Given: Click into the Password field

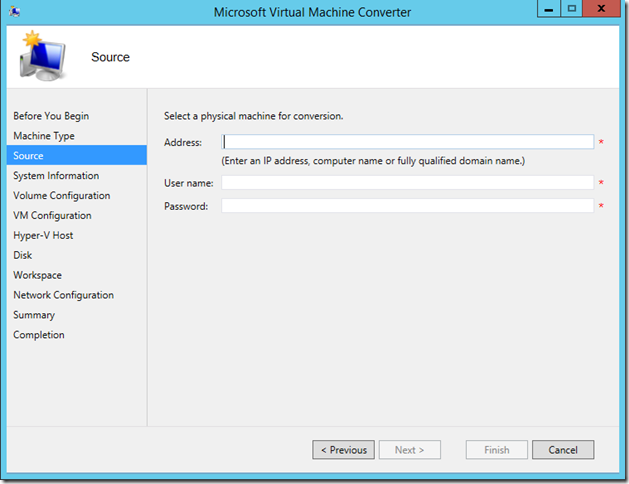Looking at the screenshot, I should click(408, 206).
